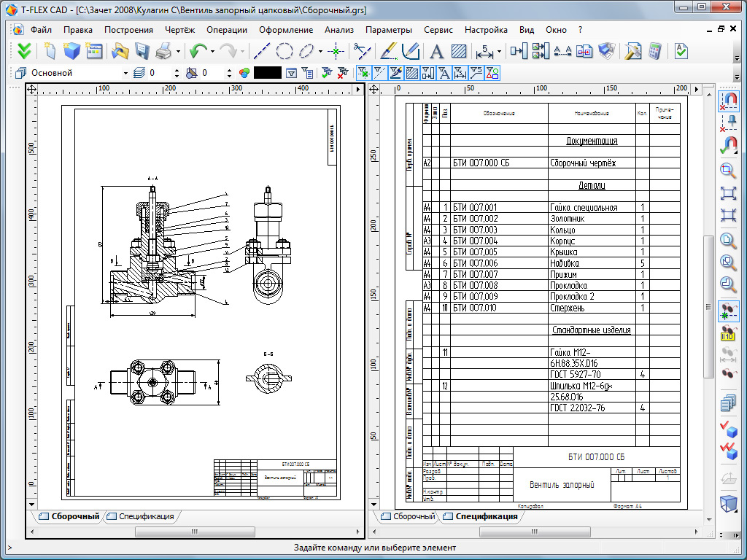Toggle the leader note selector filter
Viewport: 747px width, 560px height.
pyautogui.click(x=476, y=73)
